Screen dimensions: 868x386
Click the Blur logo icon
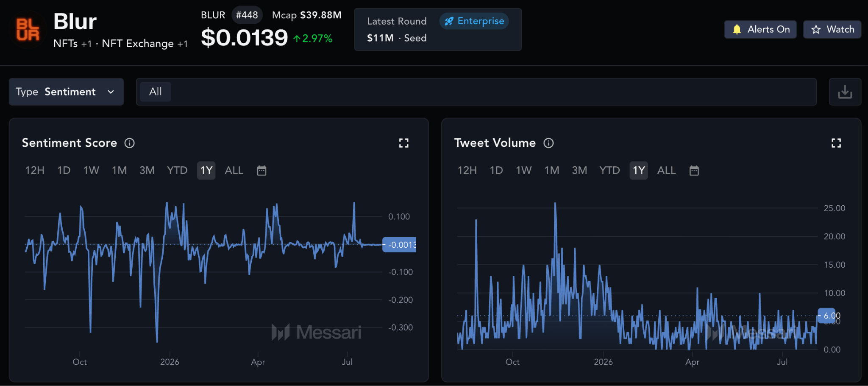coord(28,29)
